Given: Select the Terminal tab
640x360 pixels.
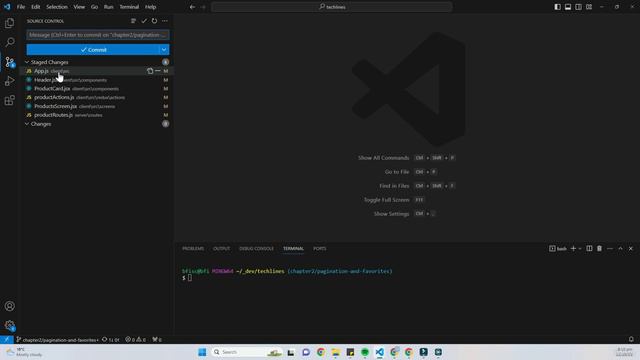Looking at the screenshot, I should click(293, 249).
